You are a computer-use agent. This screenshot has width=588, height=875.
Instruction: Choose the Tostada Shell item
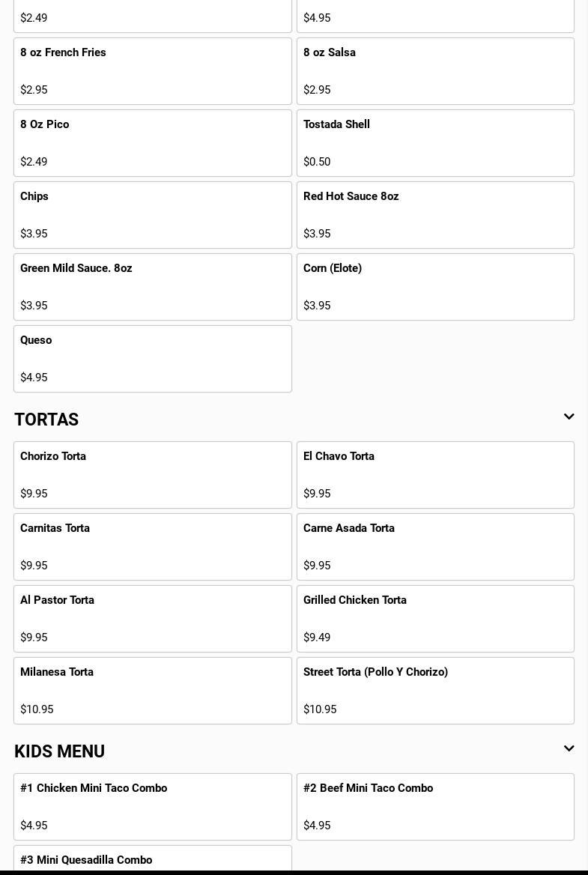(x=435, y=143)
